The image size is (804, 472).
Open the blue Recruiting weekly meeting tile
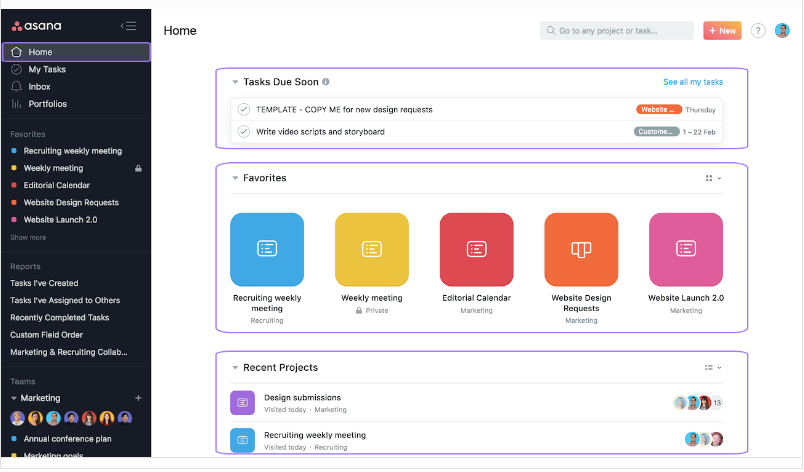point(267,249)
